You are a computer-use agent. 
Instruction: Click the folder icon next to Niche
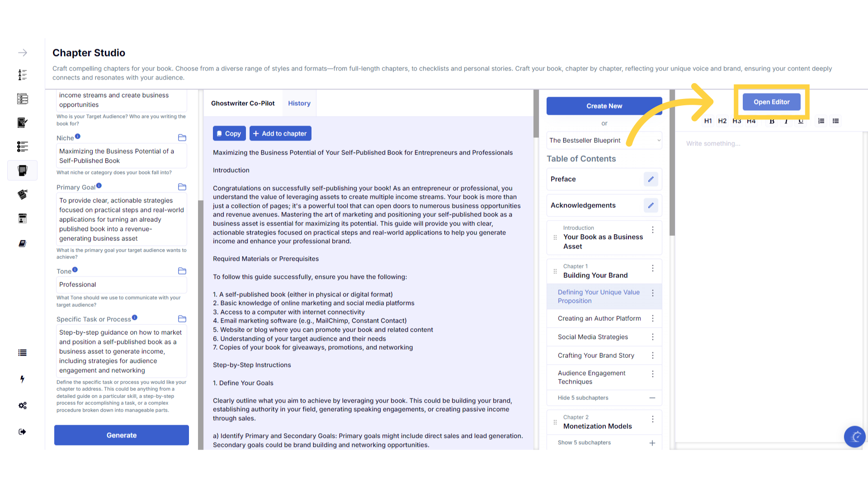(182, 138)
